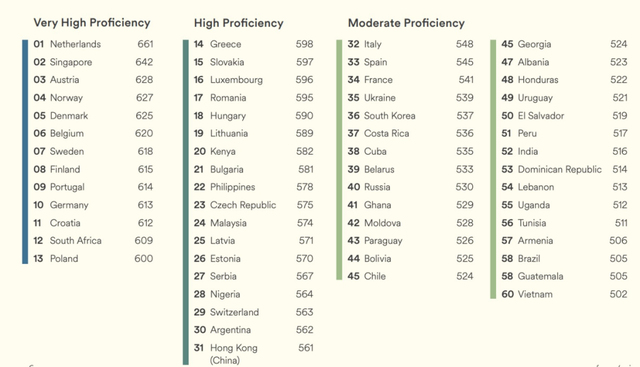Click Hong Kong (China) entry
The width and height of the screenshot is (640, 367).
tap(253, 354)
